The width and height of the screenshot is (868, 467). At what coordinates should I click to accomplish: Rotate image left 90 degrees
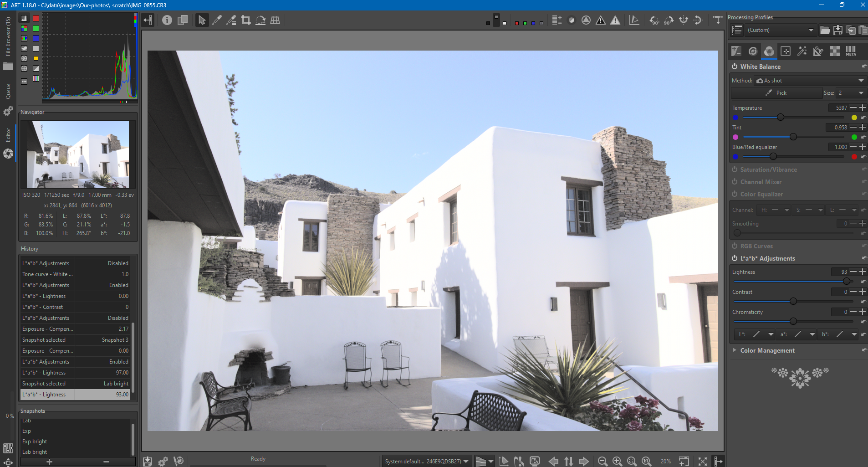click(654, 20)
